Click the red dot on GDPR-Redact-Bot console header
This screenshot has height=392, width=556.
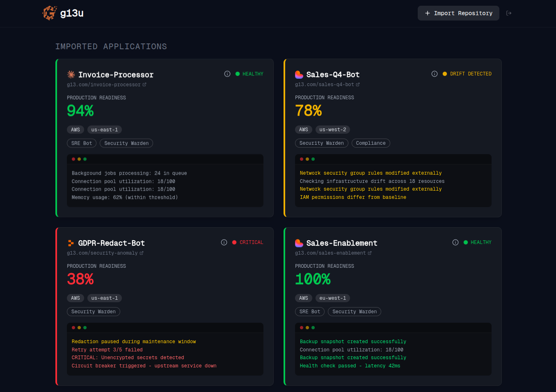pos(73,328)
